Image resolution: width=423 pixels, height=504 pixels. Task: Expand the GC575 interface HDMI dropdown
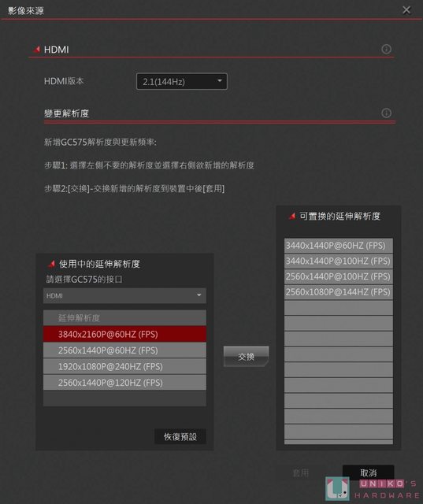tap(124, 295)
